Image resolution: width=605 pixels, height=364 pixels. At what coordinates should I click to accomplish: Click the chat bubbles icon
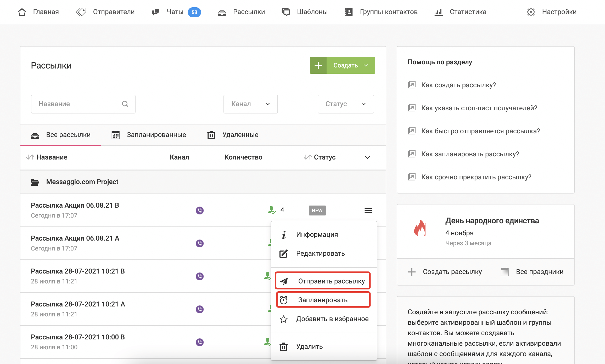(156, 12)
